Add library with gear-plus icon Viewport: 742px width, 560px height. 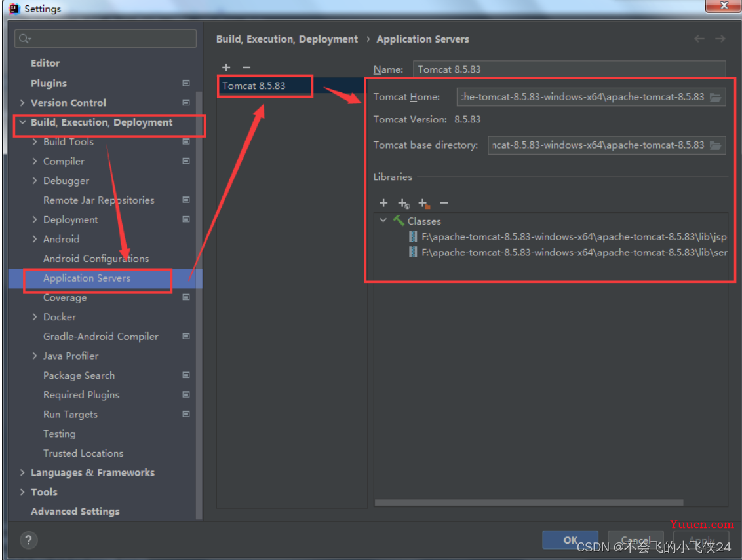[404, 204]
